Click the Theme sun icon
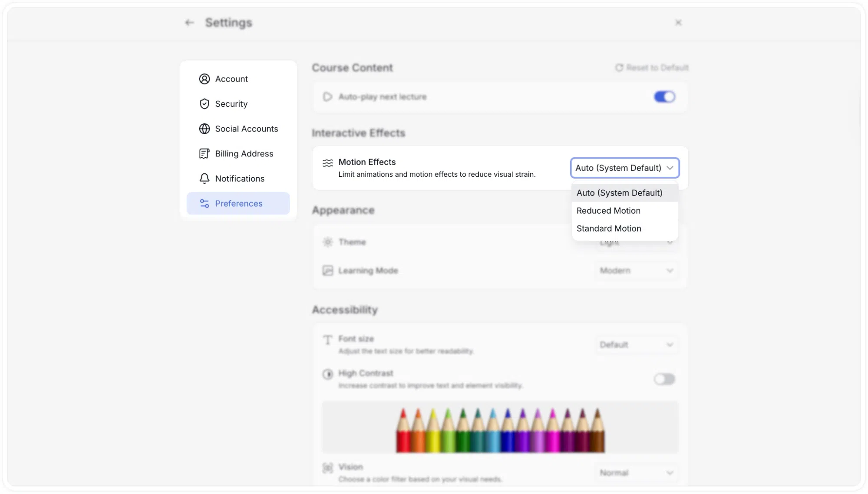This screenshot has height=494, width=868. [x=328, y=242]
